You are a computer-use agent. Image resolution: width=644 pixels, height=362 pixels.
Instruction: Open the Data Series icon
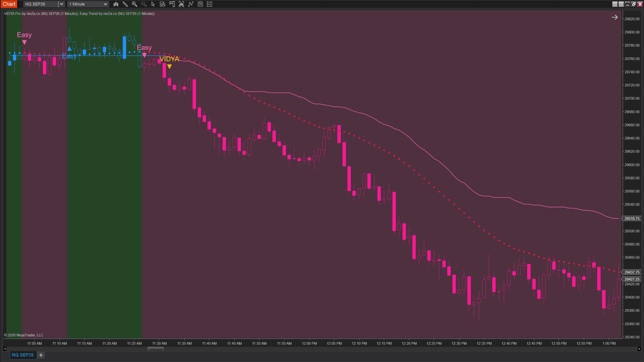pyautogui.click(x=181, y=4)
